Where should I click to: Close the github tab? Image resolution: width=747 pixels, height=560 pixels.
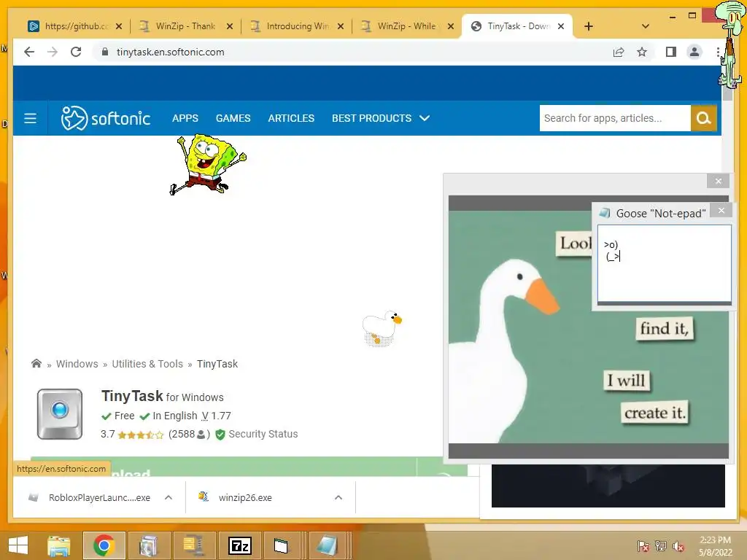119,26
